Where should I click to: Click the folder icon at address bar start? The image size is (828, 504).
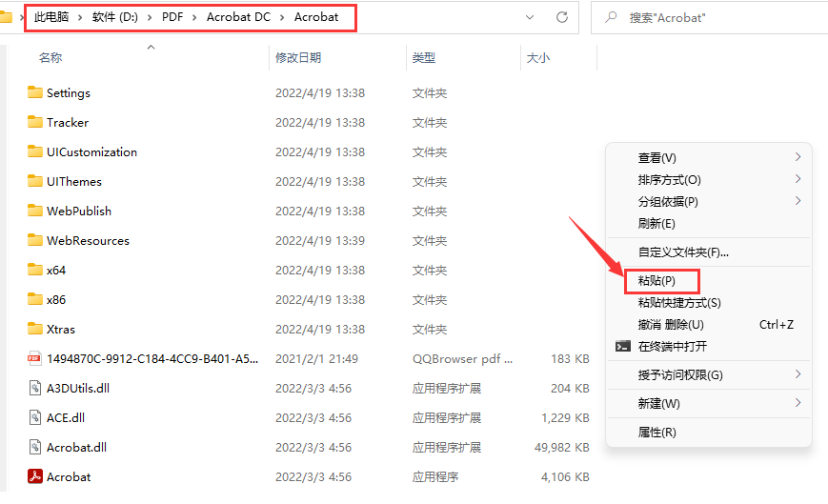6,17
